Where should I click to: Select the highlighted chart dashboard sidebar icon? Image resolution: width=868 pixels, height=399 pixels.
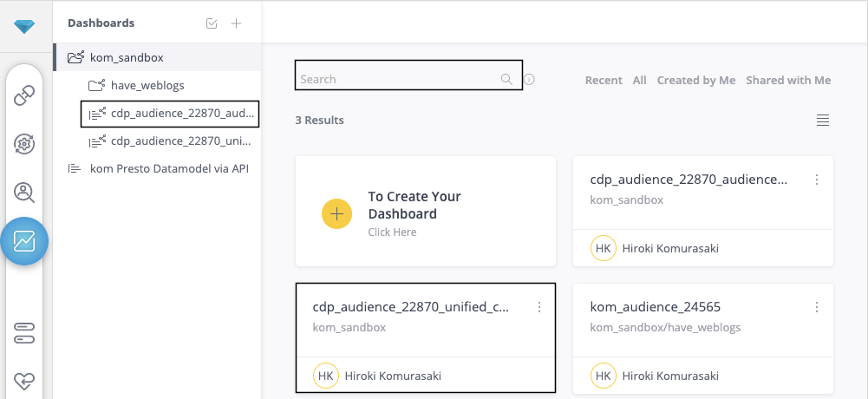click(24, 241)
